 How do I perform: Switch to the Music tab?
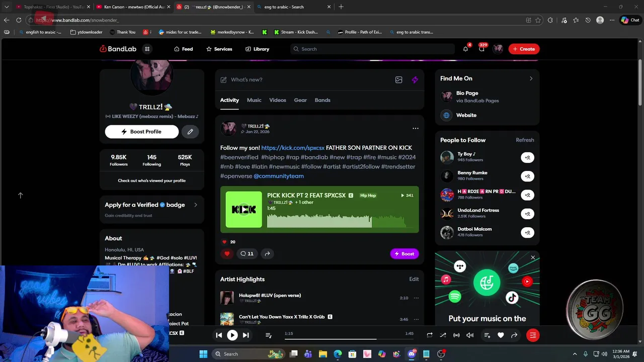pyautogui.click(x=254, y=100)
